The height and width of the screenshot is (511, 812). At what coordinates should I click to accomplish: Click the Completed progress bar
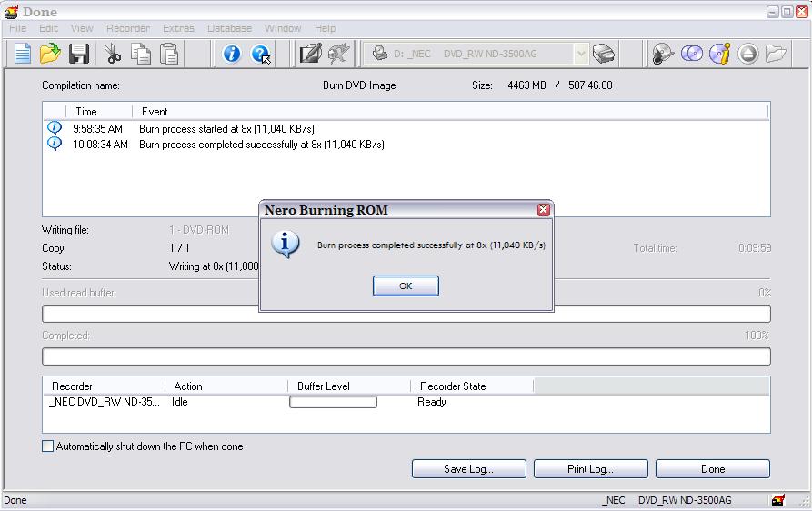pos(406,356)
